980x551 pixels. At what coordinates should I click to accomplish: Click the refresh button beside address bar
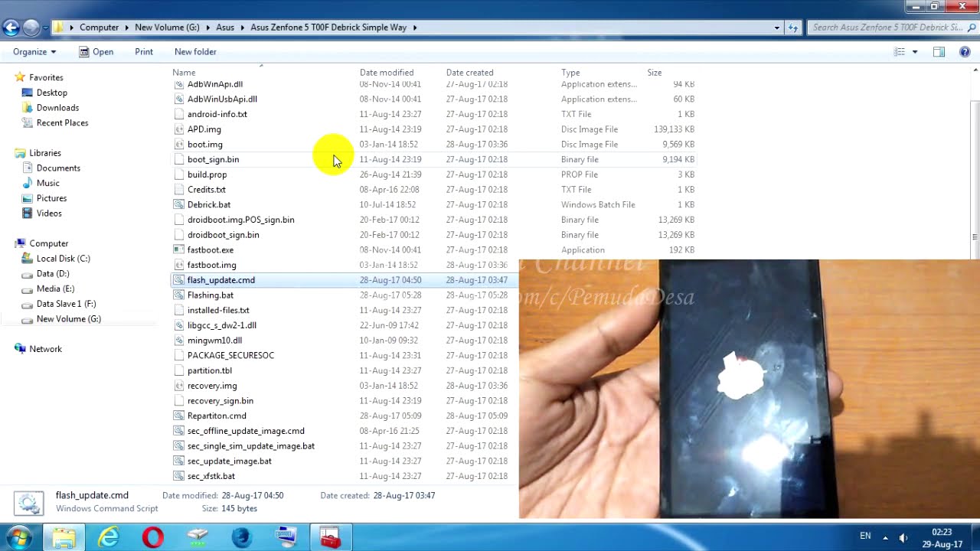793,28
